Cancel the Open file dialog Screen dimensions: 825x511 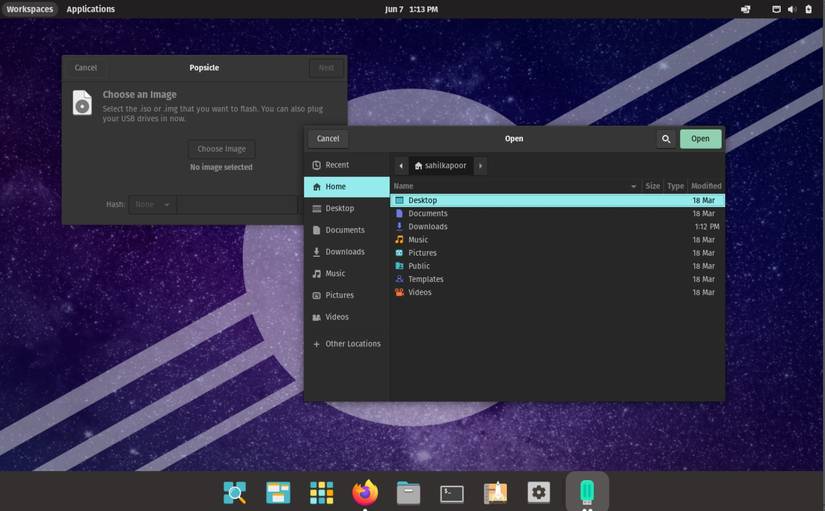(328, 139)
